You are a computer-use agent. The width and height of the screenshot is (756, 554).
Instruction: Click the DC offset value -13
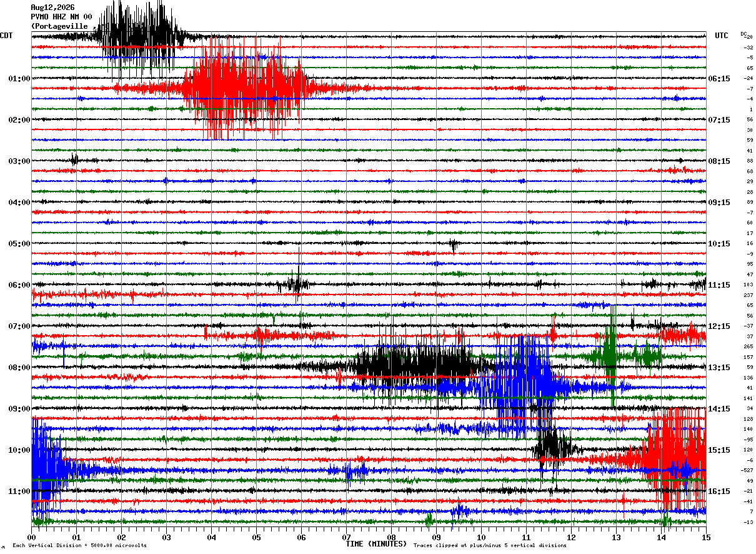[749, 522]
